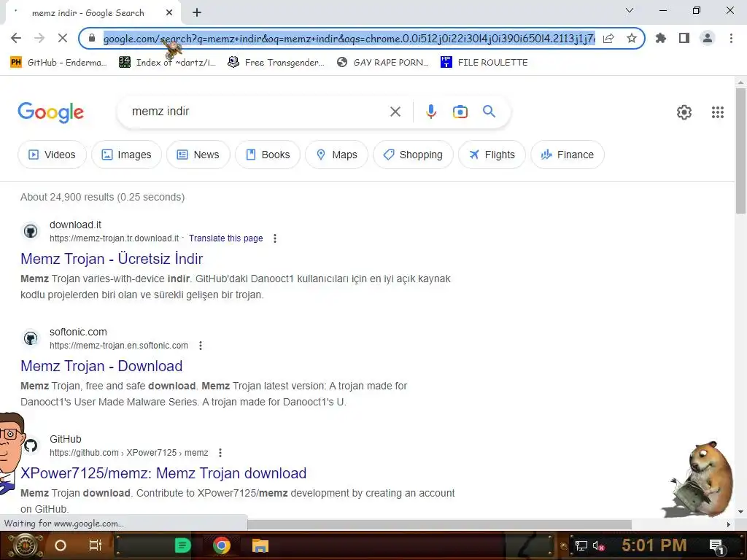
Task: Click the magnifier search button
Action: tap(489, 112)
